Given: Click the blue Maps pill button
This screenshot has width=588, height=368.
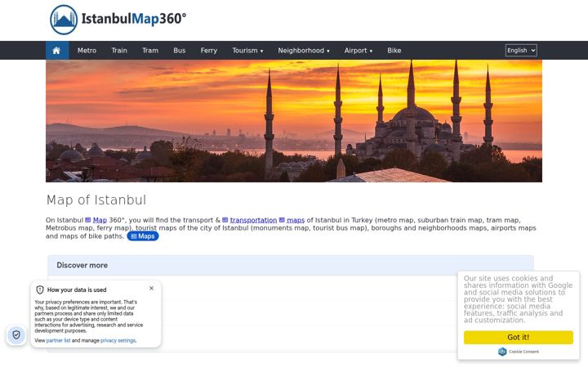Looking at the screenshot, I should (x=143, y=236).
